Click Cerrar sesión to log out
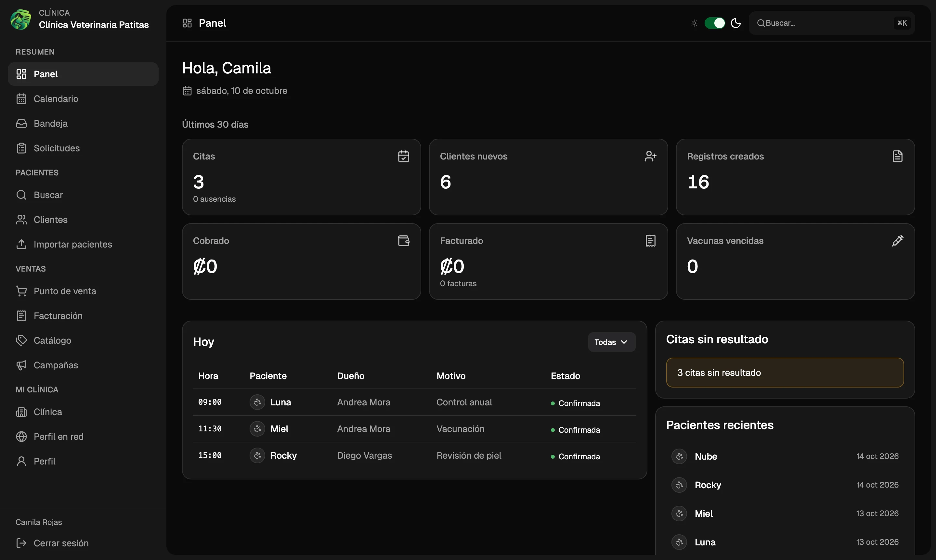The width and height of the screenshot is (936, 560). tap(83, 543)
